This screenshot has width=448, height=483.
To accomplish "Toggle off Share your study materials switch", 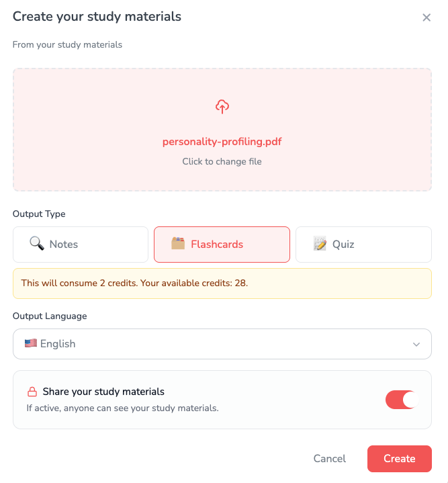I will [402, 400].
